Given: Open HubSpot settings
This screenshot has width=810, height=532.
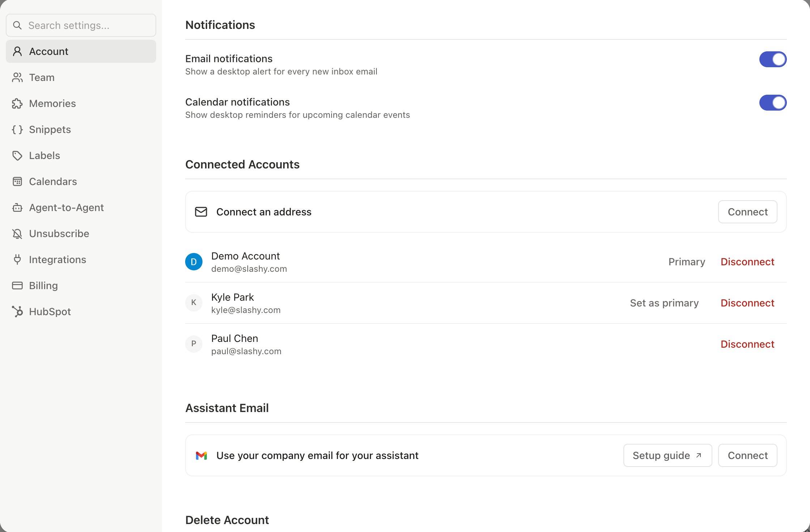Looking at the screenshot, I should click(x=81, y=312).
